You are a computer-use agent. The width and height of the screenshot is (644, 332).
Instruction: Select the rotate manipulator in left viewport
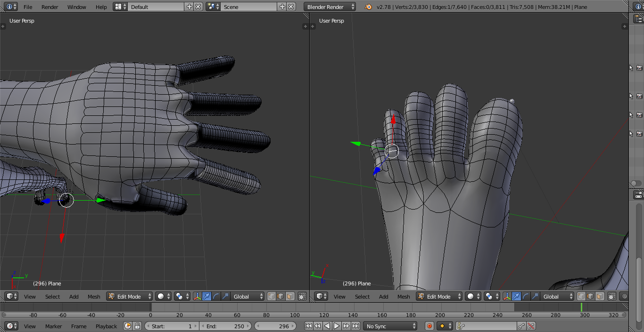point(216,297)
